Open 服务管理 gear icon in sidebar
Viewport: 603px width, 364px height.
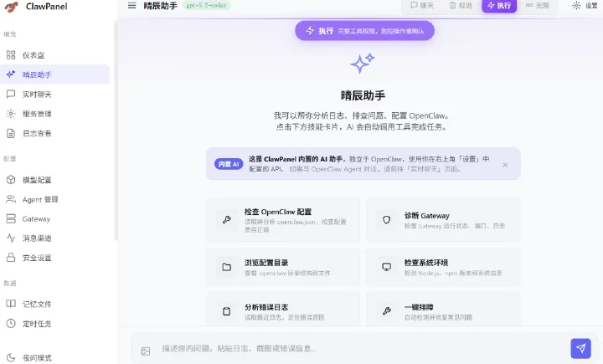(11, 114)
